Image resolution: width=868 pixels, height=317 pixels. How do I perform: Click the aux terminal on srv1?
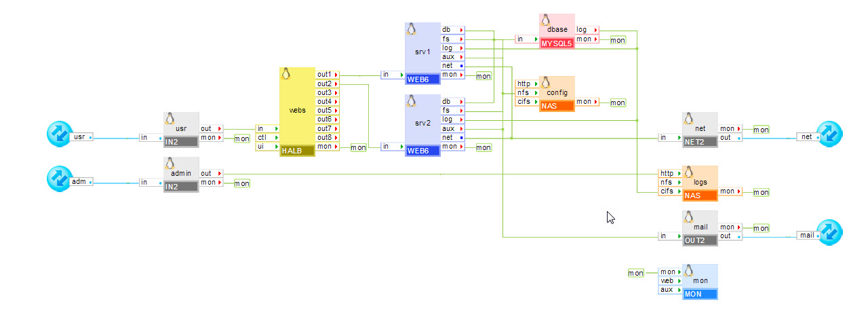453,56
